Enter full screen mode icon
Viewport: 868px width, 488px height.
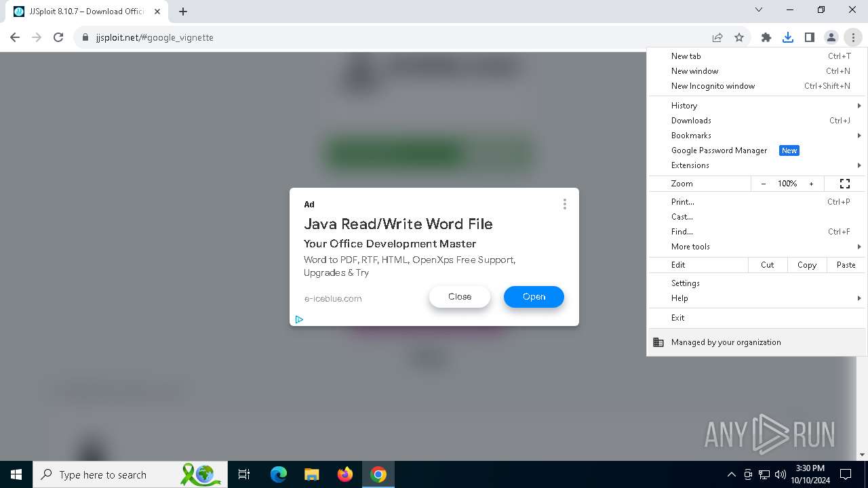pos(845,184)
